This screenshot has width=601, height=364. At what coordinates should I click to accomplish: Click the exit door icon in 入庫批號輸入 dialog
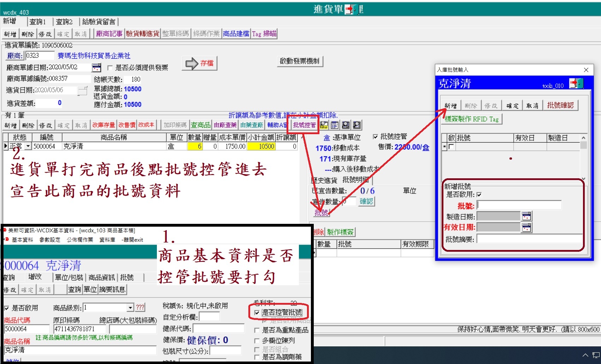tap(576, 83)
